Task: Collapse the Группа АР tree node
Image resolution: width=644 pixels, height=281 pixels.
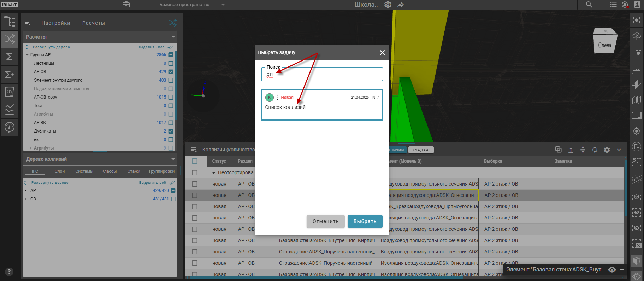Action: pyautogui.click(x=27, y=55)
